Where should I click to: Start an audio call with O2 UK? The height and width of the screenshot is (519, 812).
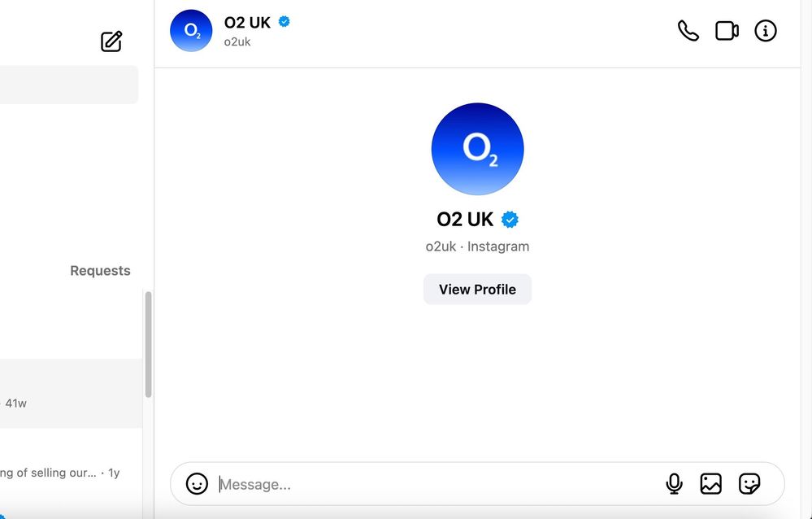click(688, 31)
